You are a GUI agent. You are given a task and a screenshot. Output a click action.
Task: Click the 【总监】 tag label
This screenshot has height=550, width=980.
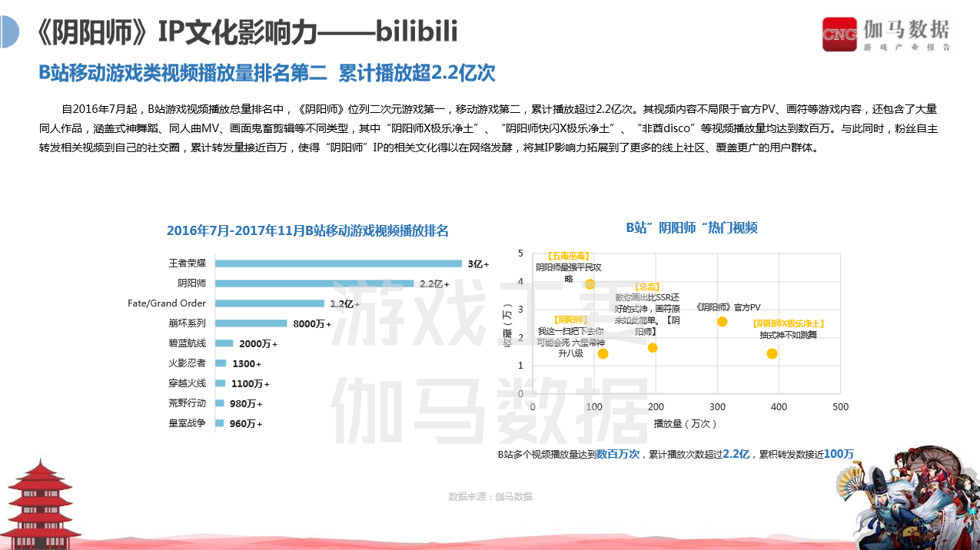pos(647,287)
